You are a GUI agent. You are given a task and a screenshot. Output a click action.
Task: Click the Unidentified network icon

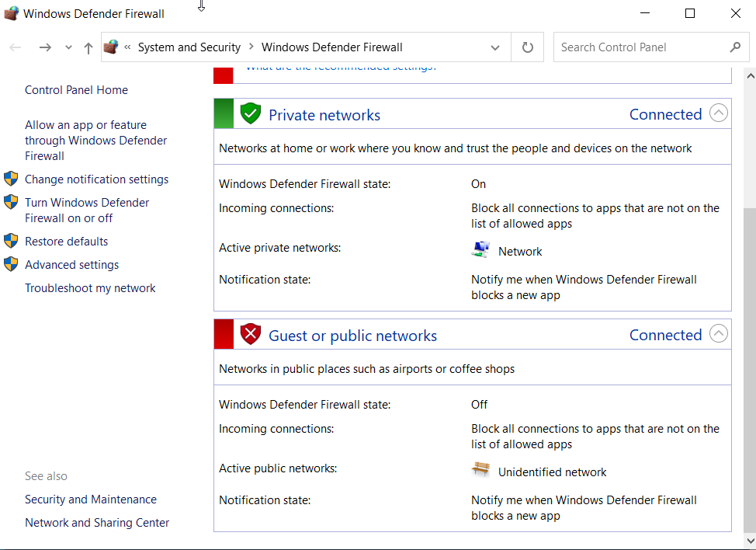point(480,470)
